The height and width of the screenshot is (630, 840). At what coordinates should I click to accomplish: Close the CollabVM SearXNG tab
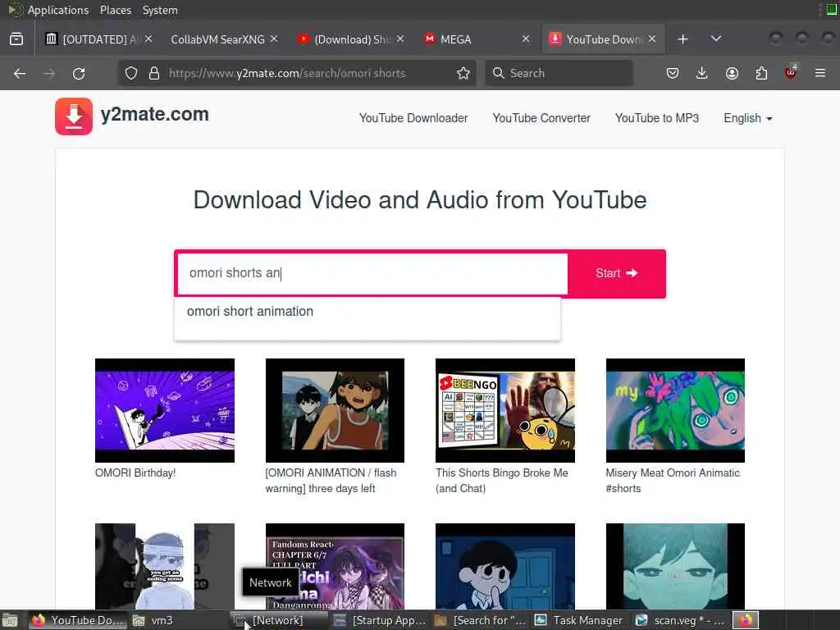[x=274, y=39]
